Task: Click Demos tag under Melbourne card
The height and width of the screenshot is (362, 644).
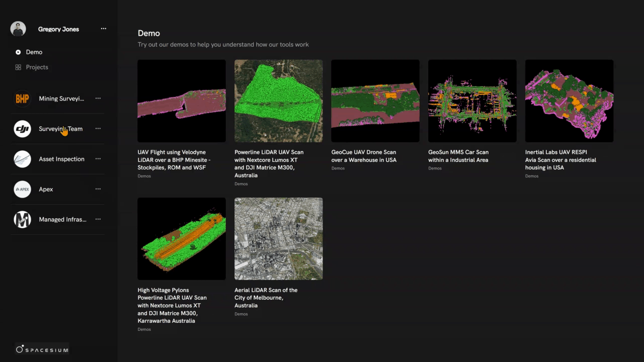Action: (x=241, y=314)
